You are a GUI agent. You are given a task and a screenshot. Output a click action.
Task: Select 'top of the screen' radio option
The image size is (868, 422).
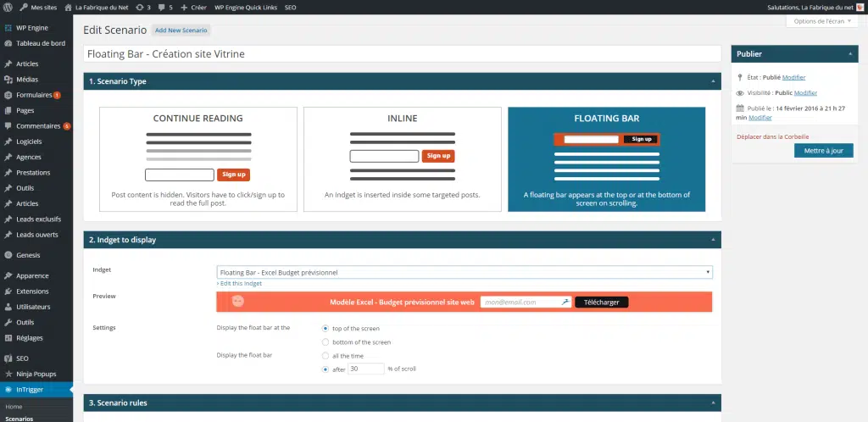click(x=325, y=328)
